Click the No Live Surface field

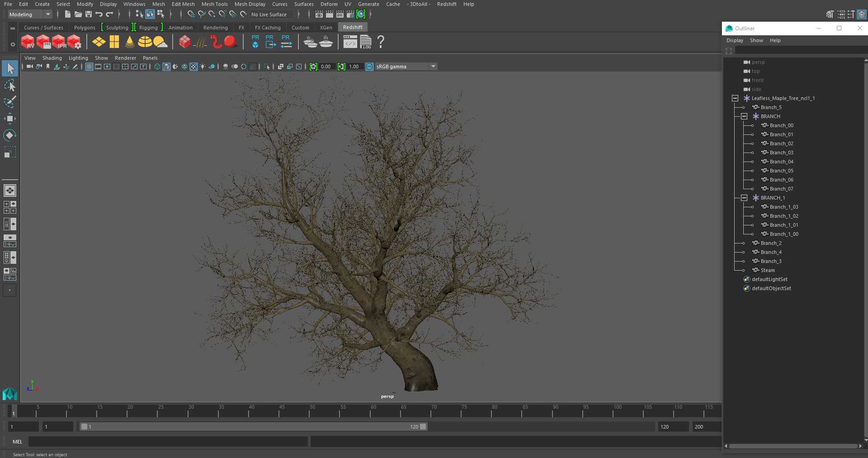click(271, 14)
